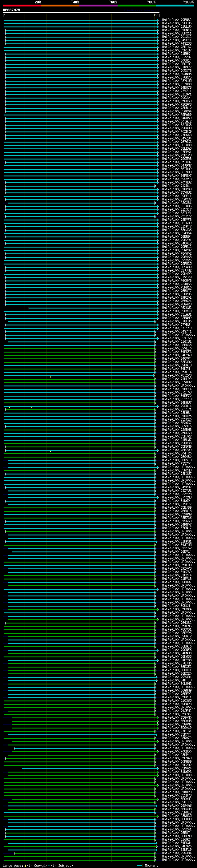Open the UniRef100_P0CB50 hit label
This screenshot has width=197, height=868.
coord(176,751)
